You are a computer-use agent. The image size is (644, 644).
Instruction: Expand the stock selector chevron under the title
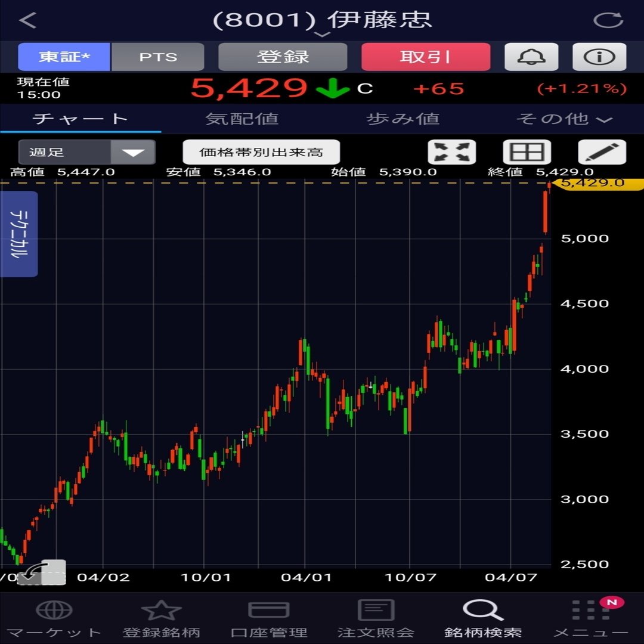[x=322, y=35]
